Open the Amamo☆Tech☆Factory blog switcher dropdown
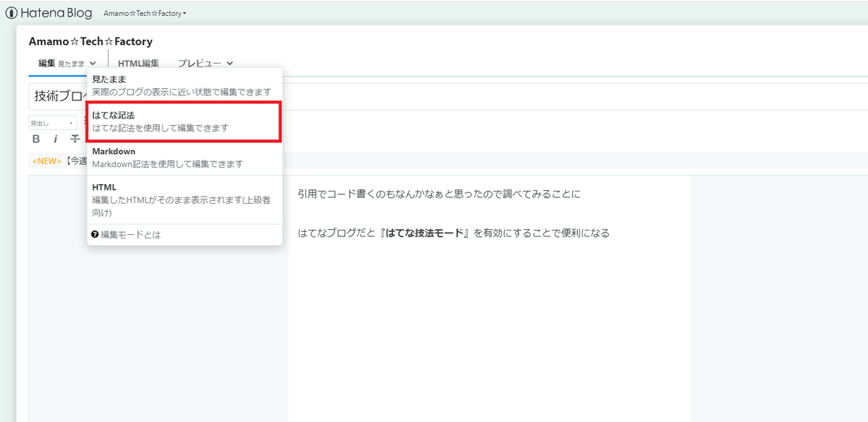868x422 pixels. click(x=145, y=13)
